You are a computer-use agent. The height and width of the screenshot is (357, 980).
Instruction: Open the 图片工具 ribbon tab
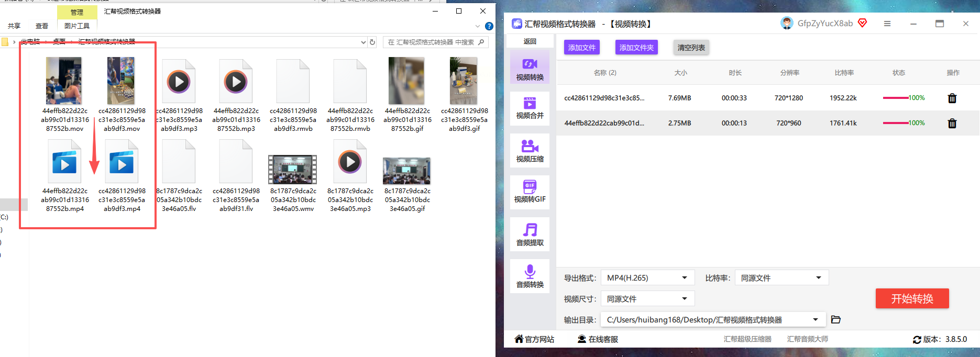click(x=77, y=26)
